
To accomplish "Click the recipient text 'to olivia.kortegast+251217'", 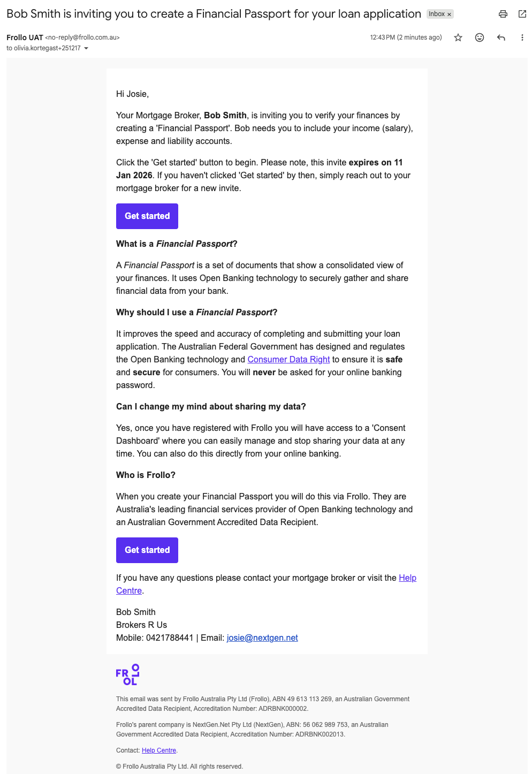I will [43, 48].
